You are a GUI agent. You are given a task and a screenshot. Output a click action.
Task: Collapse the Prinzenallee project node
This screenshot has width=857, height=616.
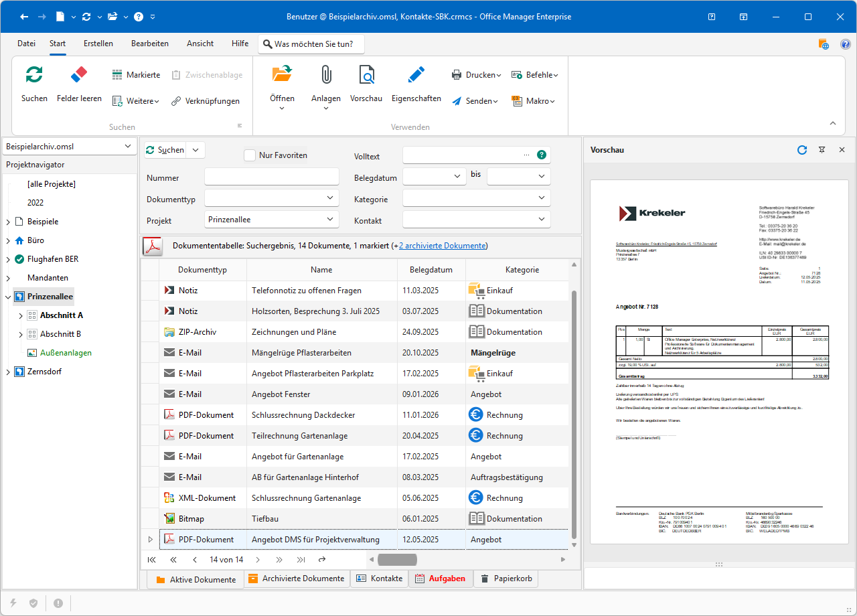point(8,297)
